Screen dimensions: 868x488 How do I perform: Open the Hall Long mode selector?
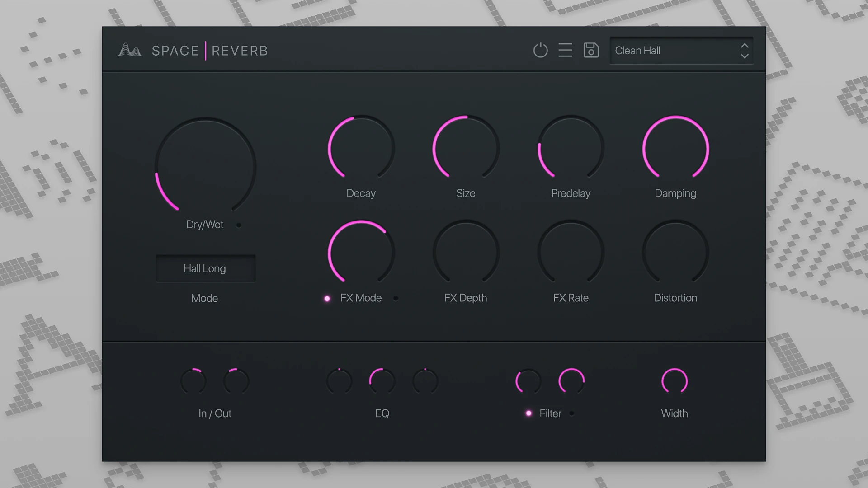pyautogui.click(x=206, y=268)
